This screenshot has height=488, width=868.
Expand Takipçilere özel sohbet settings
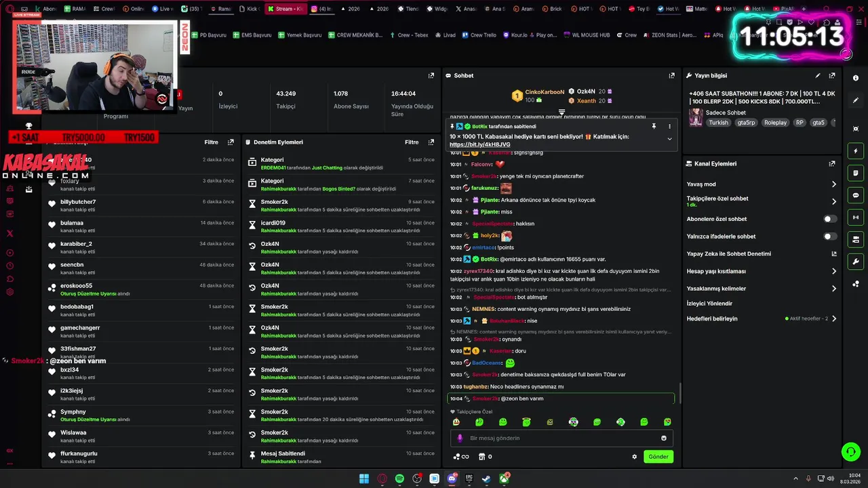[x=834, y=201]
